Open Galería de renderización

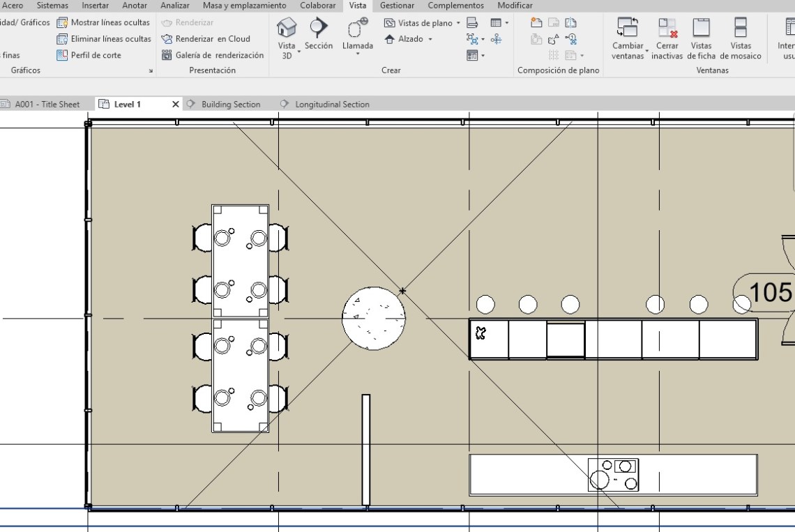pos(213,55)
